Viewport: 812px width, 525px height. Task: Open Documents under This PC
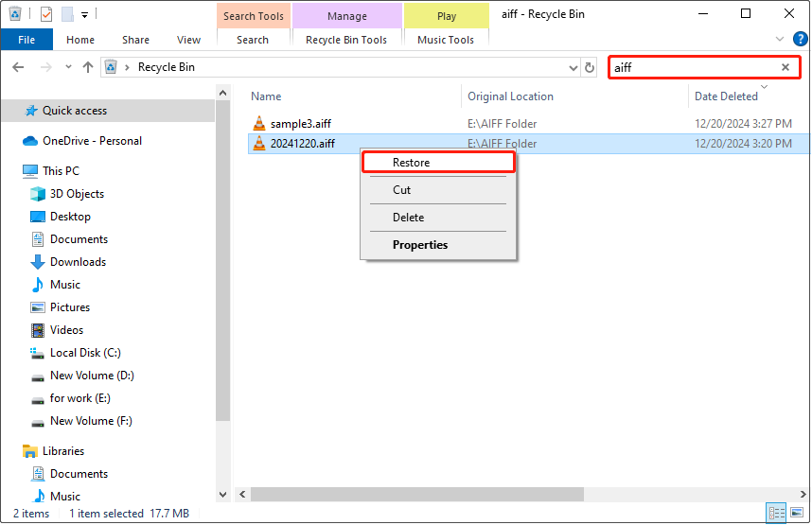coord(79,239)
